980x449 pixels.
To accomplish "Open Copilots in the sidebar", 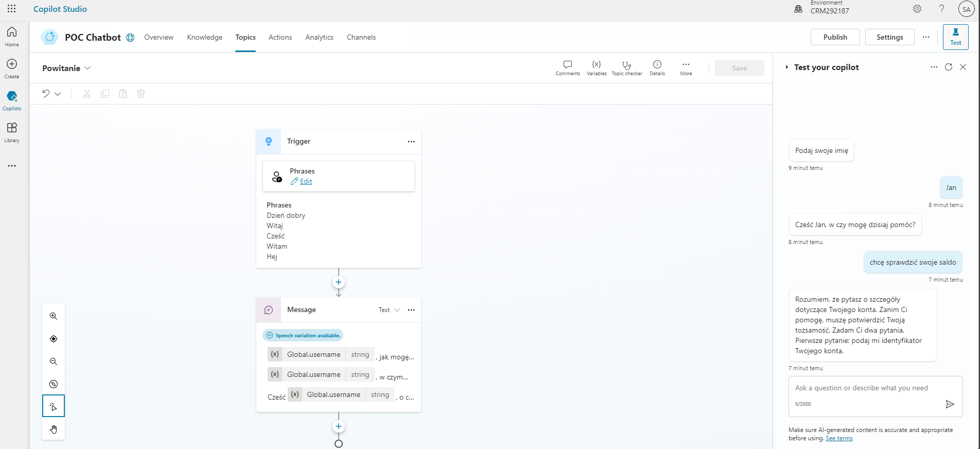I will pyautogui.click(x=12, y=100).
